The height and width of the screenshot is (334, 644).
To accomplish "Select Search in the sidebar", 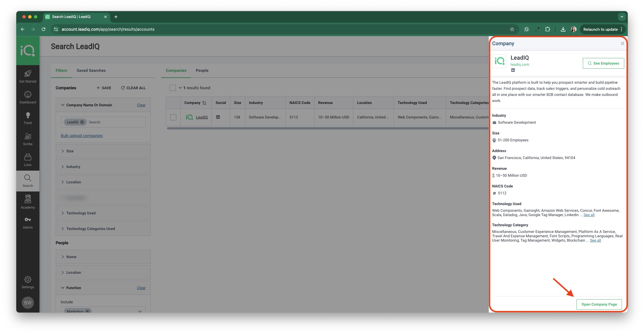I will (x=28, y=181).
